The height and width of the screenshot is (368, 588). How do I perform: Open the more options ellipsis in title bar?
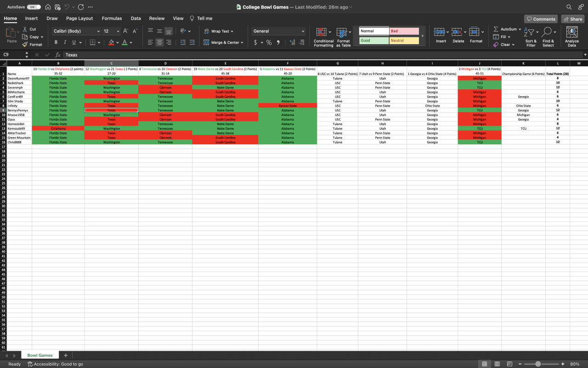90,7
